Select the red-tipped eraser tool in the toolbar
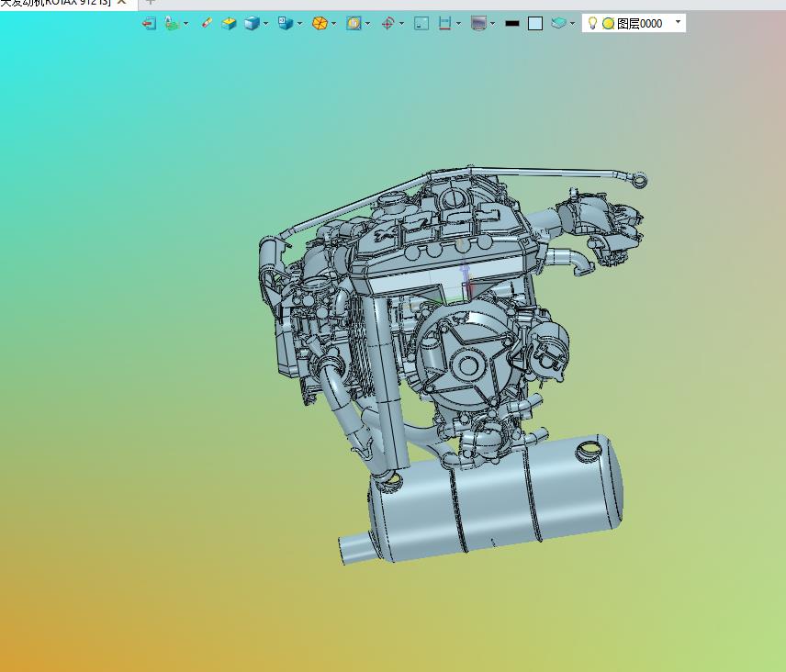786x672 pixels. point(207,23)
